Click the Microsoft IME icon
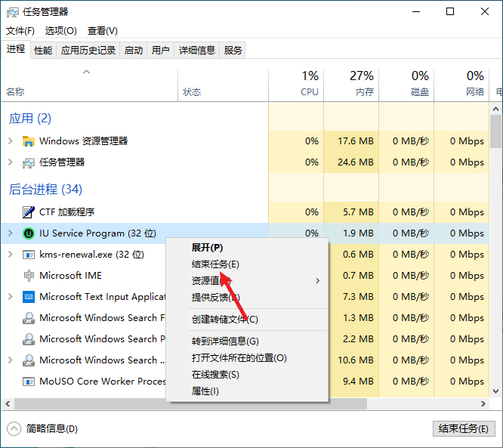 (x=29, y=276)
